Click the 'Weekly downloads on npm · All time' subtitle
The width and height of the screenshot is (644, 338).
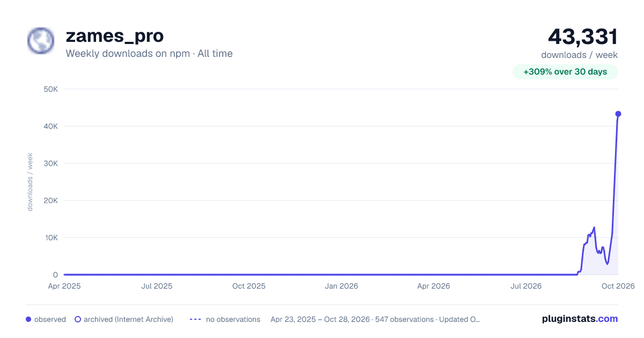[x=149, y=54]
